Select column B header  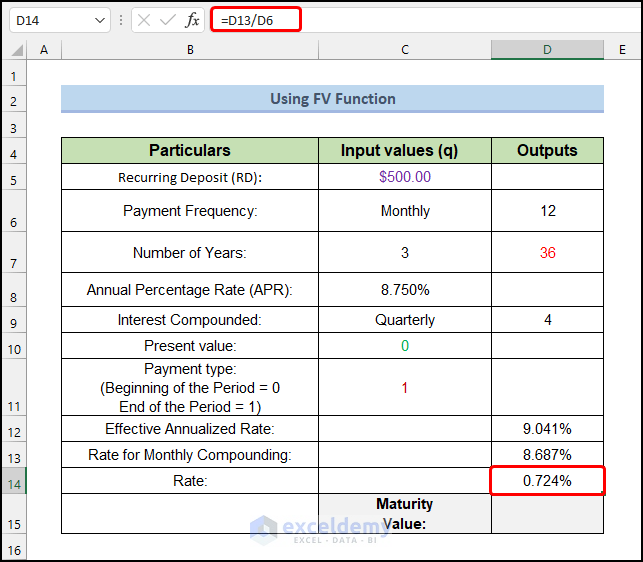coord(190,50)
